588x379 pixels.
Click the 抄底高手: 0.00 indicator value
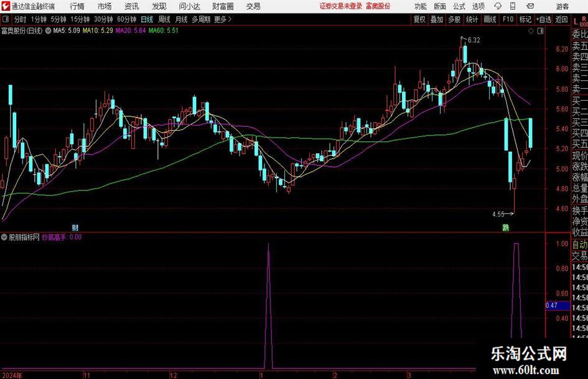tap(62, 237)
